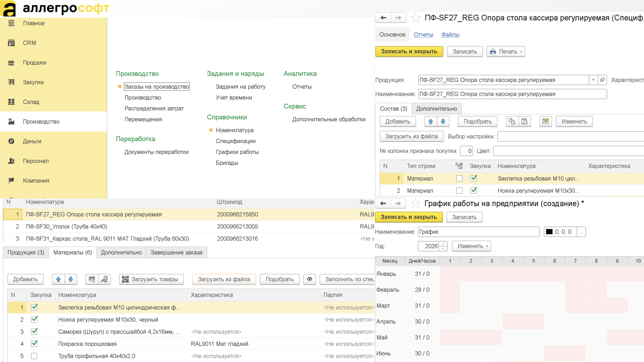
Task: Uncheck Закупка for Покраска порошковая row
Action: [x=34, y=344]
